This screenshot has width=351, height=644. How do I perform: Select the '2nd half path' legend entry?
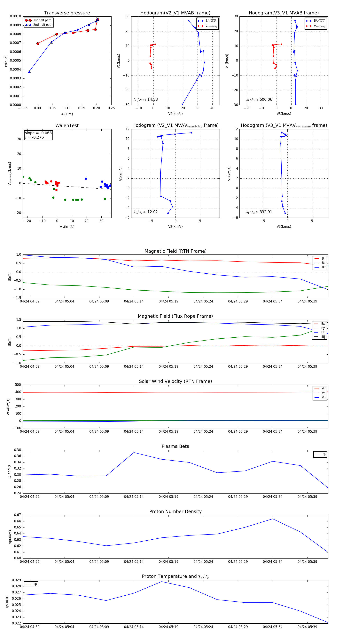tap(39, 25)
